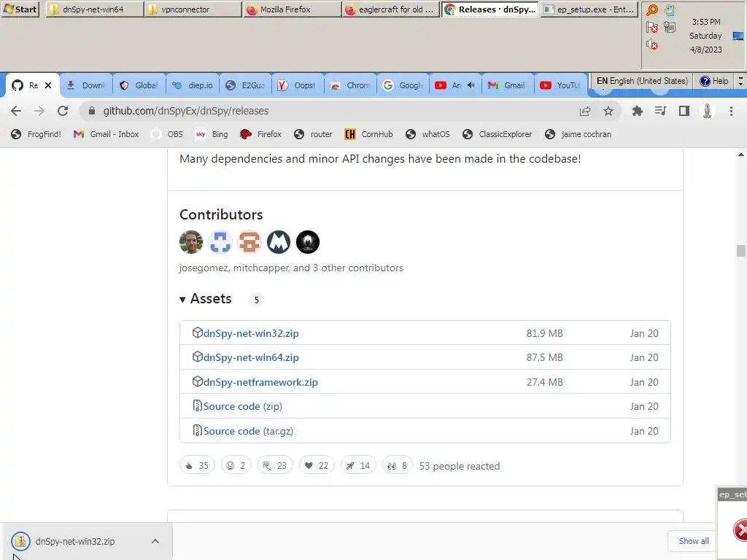
Task: Open the M logo contributor avatar
Action: [279, 242]
